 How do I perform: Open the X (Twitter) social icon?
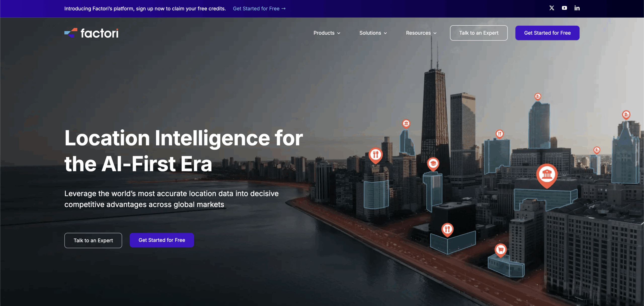[551, 8]
